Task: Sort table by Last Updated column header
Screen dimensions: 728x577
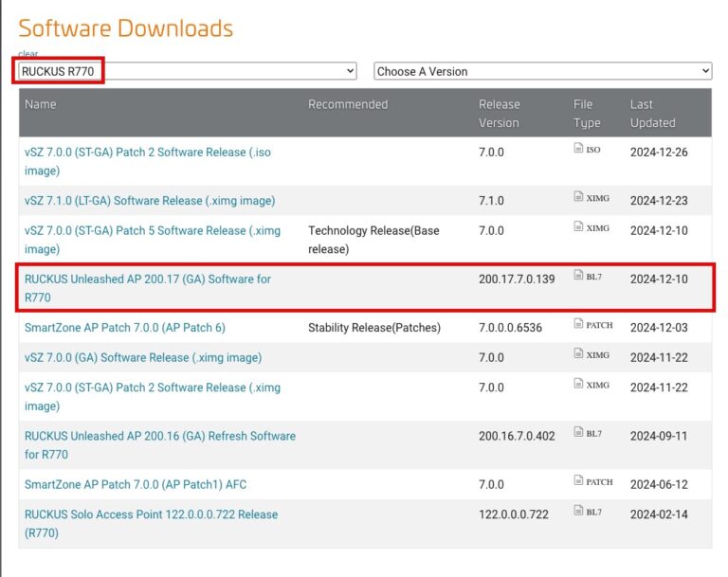Action: (x=652, y=113)
